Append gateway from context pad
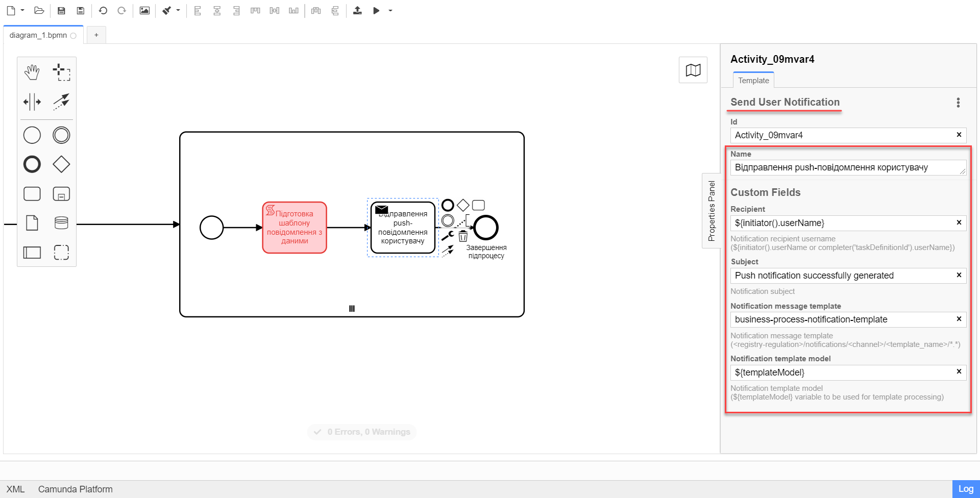 pos(463,205)
